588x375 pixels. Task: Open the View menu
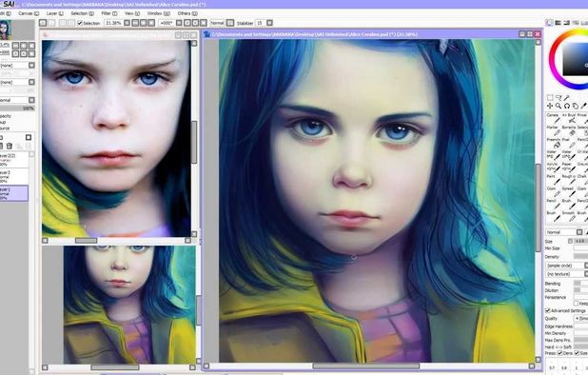(131, 13)
